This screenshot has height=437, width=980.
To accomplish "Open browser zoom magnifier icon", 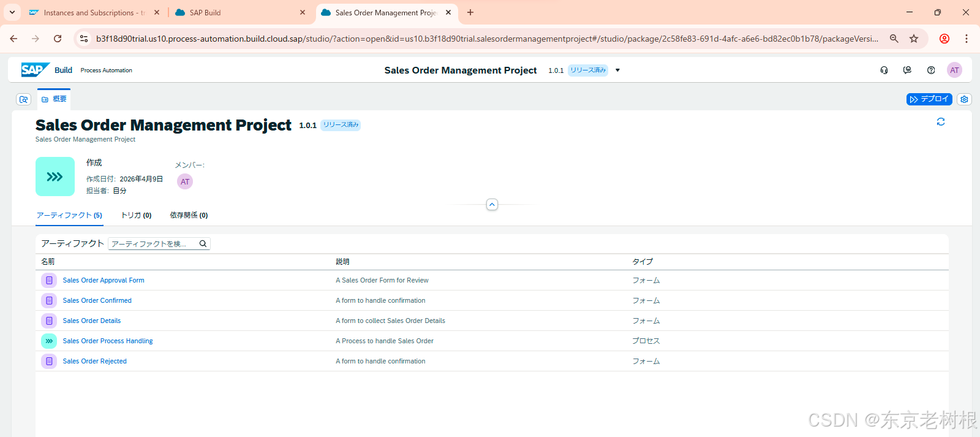I will [x=894, y=39].
